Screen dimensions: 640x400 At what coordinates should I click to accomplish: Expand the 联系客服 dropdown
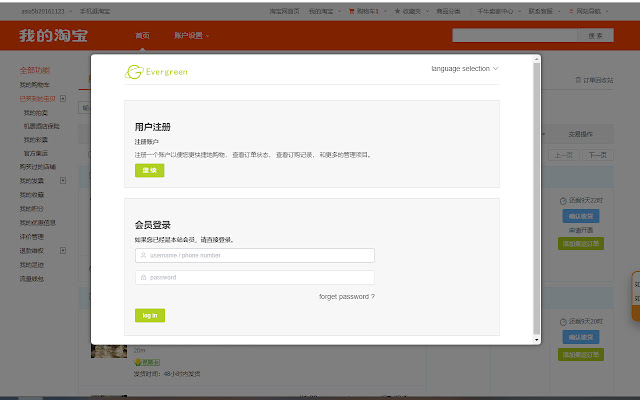[544, 11]
